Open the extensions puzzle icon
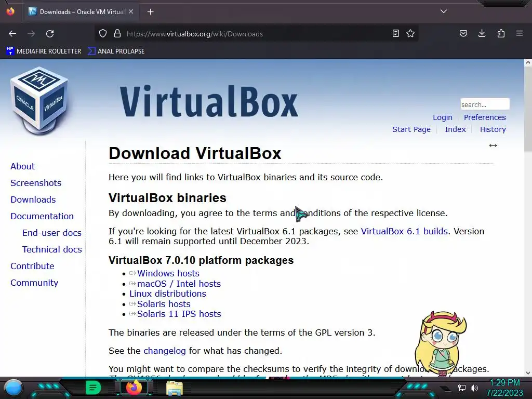The width and height of the screenshot is (532, 399). point(501,33)
